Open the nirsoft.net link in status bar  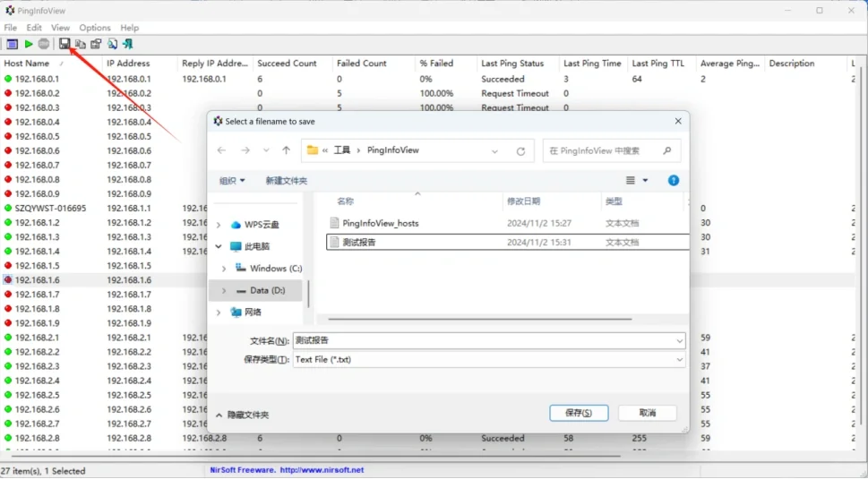(x=322, y=470)
